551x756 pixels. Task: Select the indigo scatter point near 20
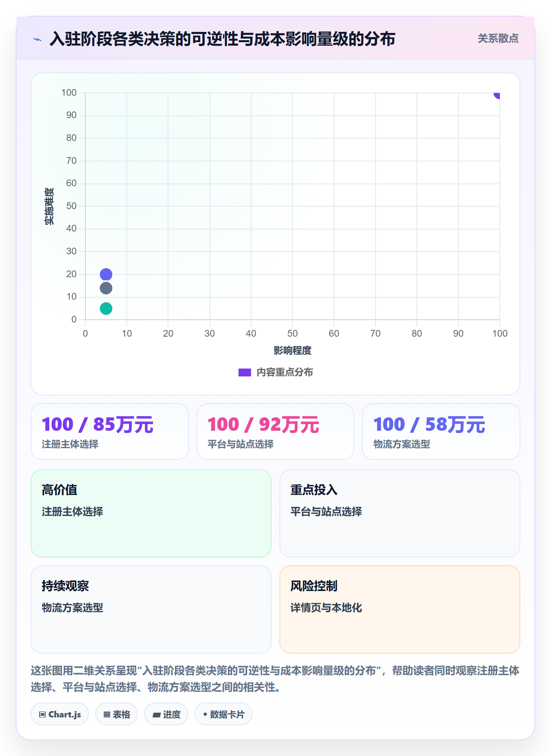click(106, 274)
